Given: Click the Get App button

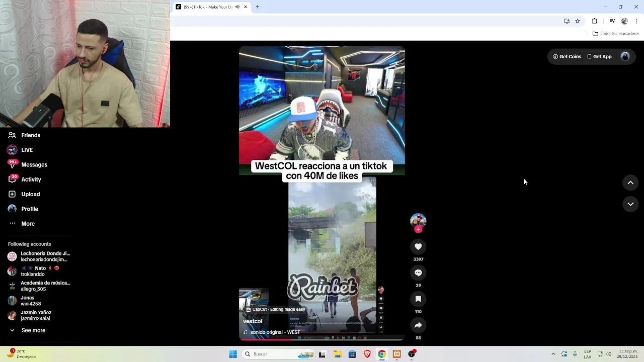Looking at the screenshot, I should coord(599,57).
